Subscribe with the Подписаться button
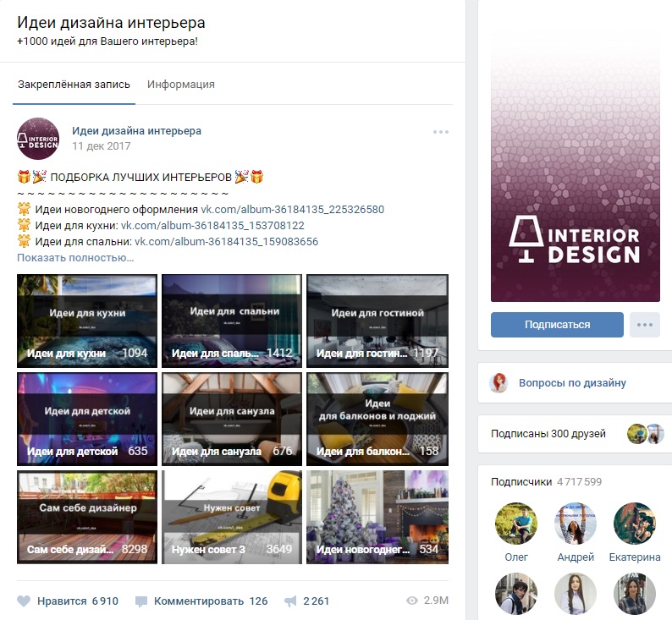This screenshot has height=620, width=672. [557, 325]
